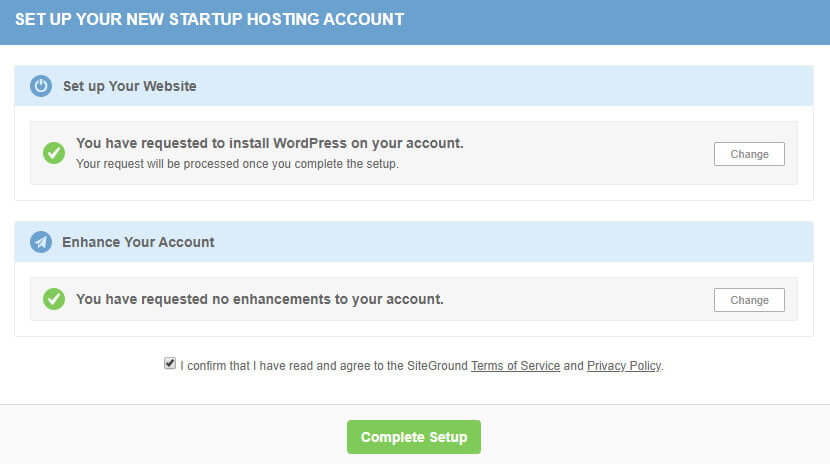Open the Terms of Service link
The image size is (830, 464).
tap(515, 366)
